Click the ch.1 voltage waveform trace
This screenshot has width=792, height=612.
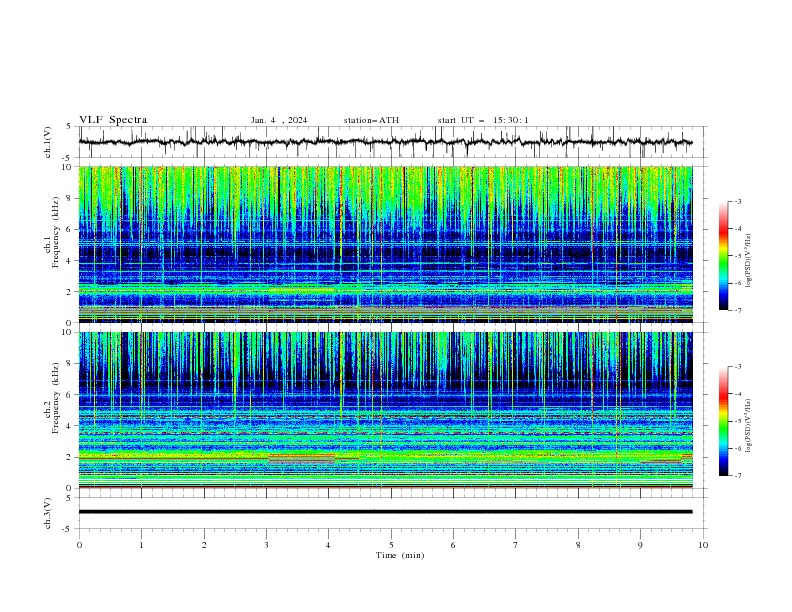[385, 142]
